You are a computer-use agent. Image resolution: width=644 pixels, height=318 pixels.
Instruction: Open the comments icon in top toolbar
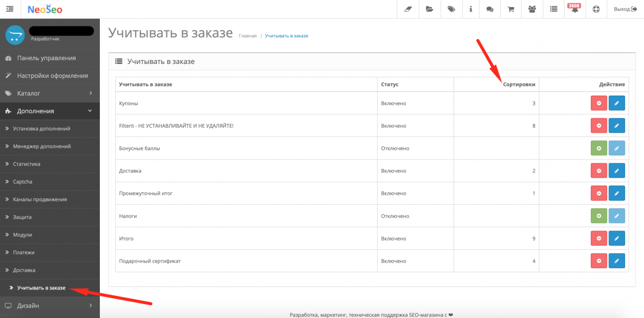[x=489, y=9]
